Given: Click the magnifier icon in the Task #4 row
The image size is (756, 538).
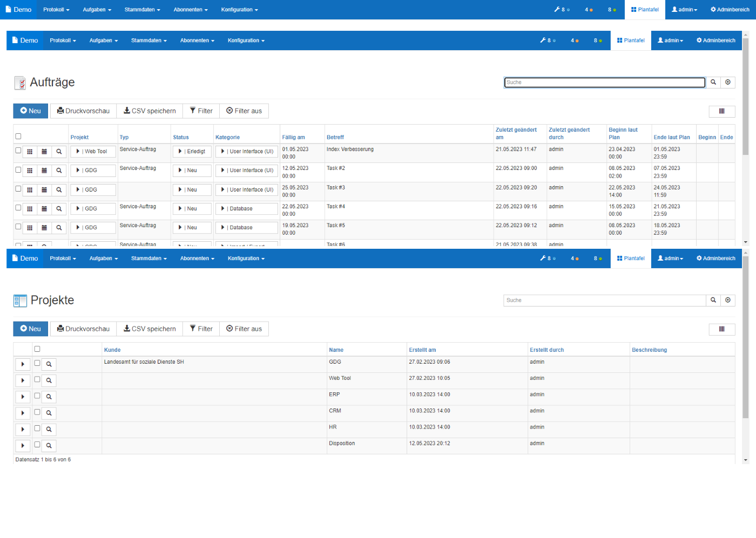Looking at the screenshot, I should pyautogui.click(x=59, y=209).
